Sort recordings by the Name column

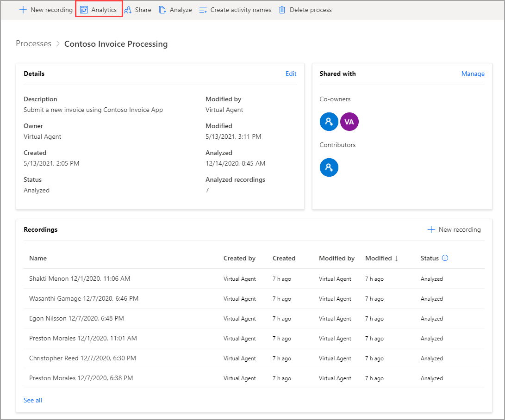tap(38, 258)
